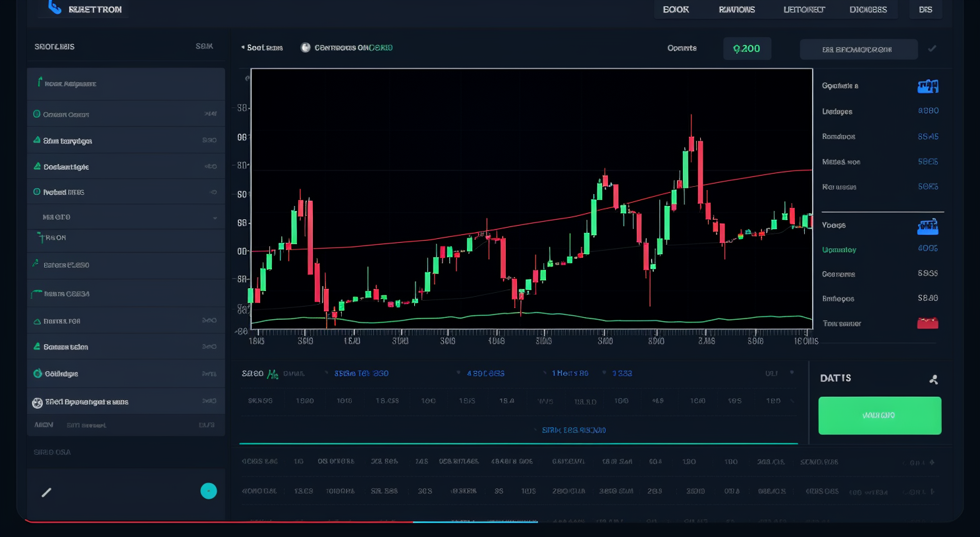
Task: Click the triangle icon beside Sfus tsrydga
Action: (37, 140)
